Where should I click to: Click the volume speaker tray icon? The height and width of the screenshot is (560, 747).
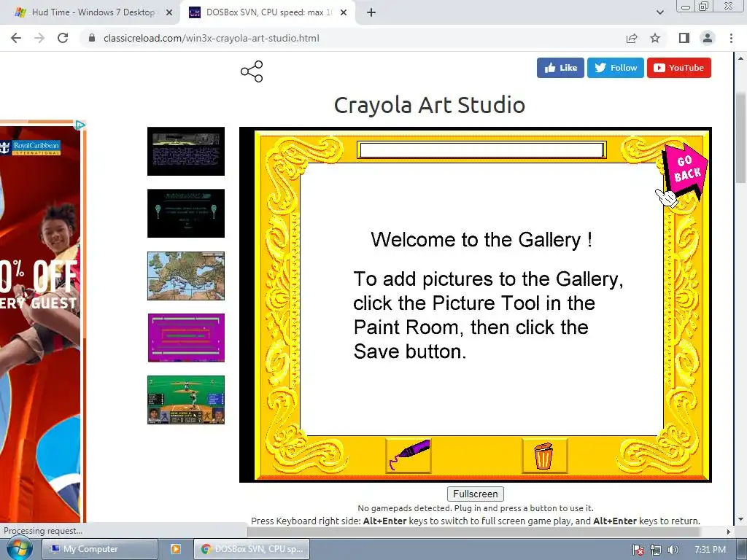(673, 550)
